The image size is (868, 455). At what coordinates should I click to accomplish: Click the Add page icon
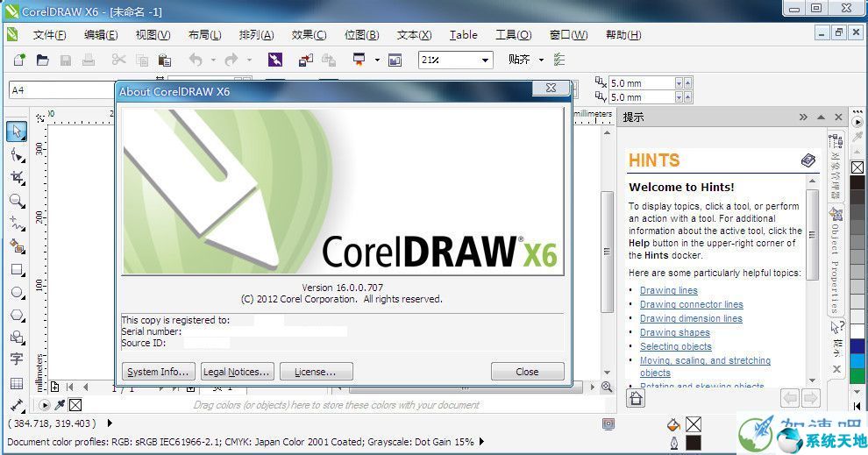point(55,387)
